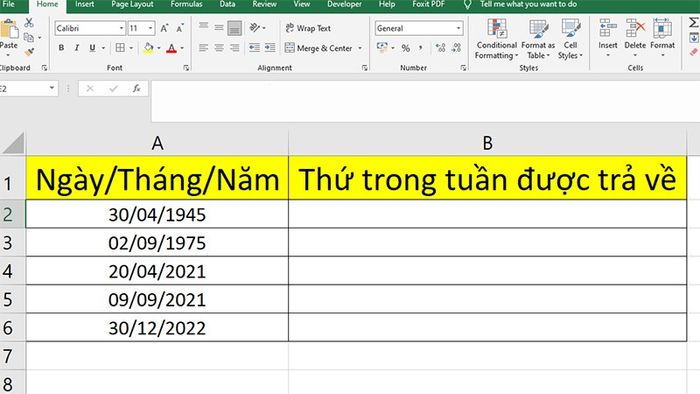Open the Calibri font name dropdown
This screenshot has width=700, height=394.
click(x=121, y=28)
